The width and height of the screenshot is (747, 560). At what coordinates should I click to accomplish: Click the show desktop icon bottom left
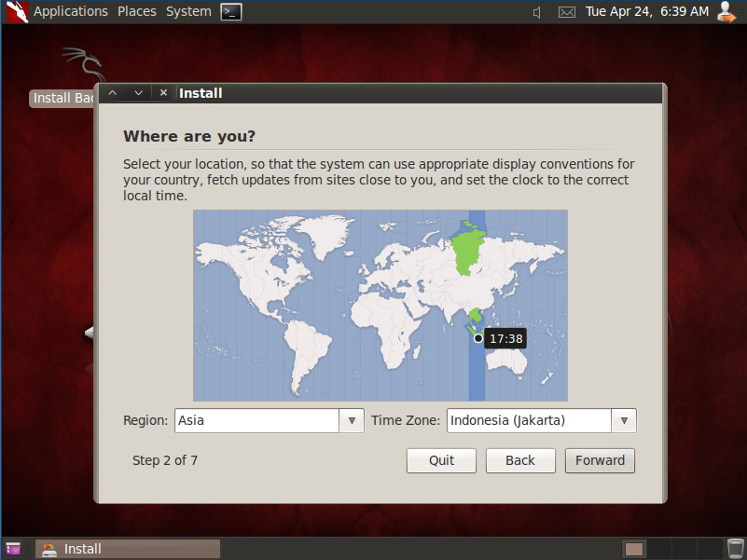(x=12, y=548)
